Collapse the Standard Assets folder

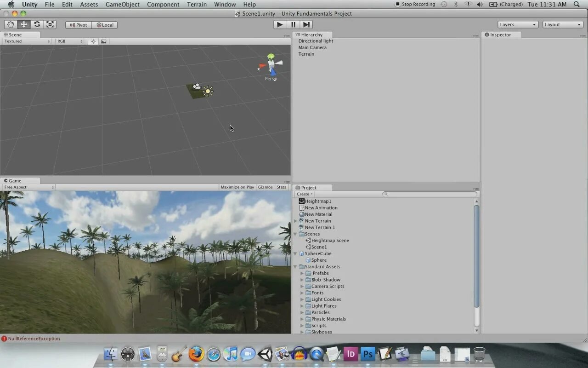pos(296,266)
